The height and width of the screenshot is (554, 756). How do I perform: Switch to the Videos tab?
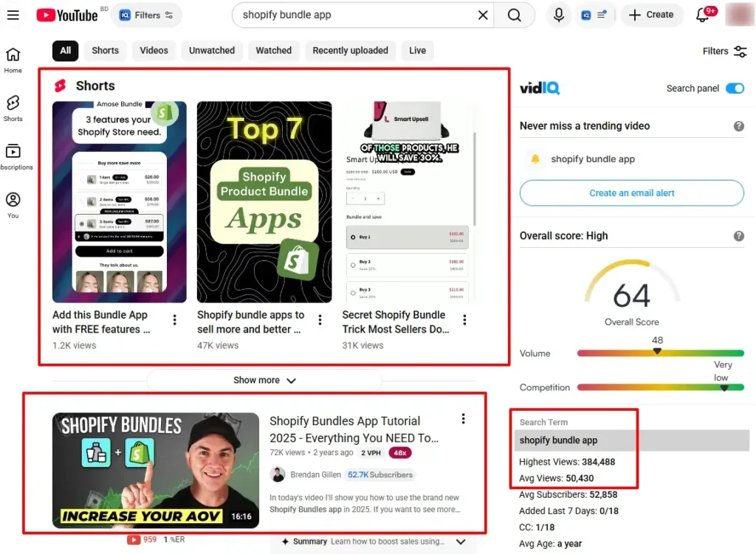pos(154,50)
